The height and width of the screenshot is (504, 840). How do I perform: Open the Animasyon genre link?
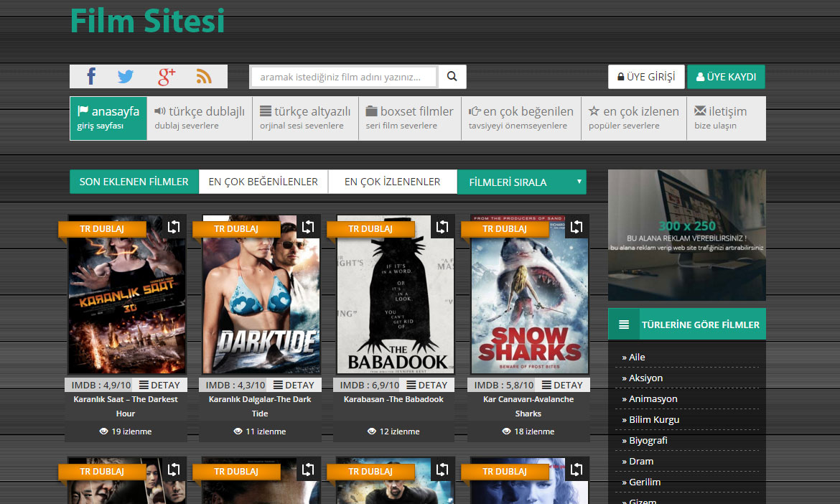pos(653,399)
